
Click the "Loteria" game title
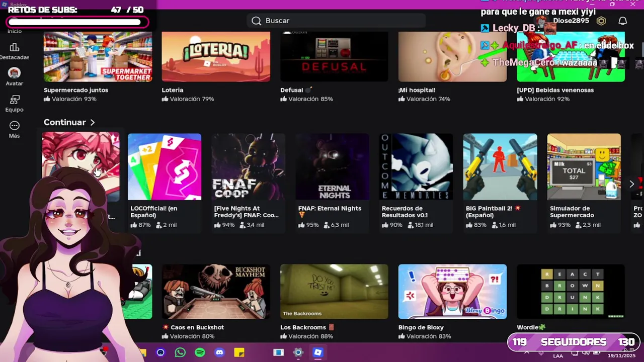173,90
